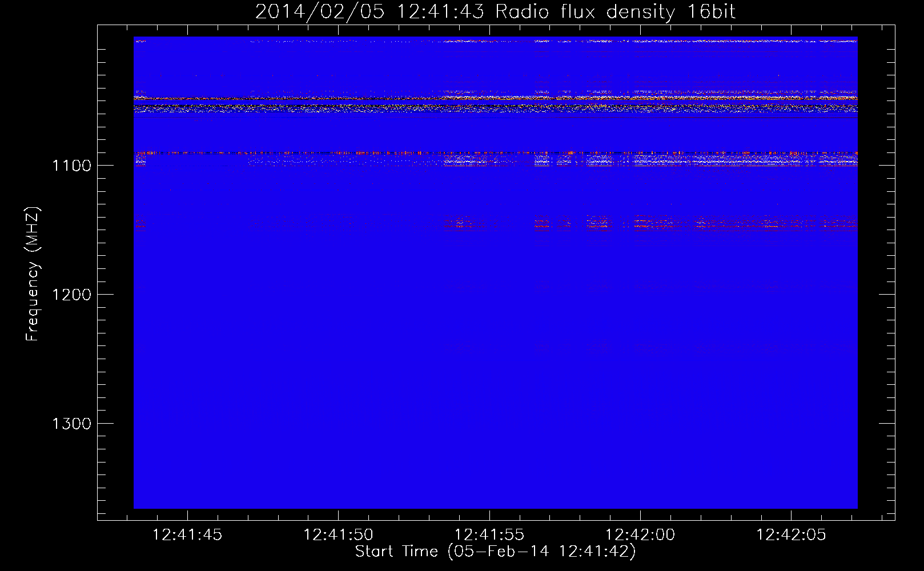Click the "Start Time (05-Feb-14 12:41:42)" axis label
Screen dimensions: 924x571
click(495, 552)
